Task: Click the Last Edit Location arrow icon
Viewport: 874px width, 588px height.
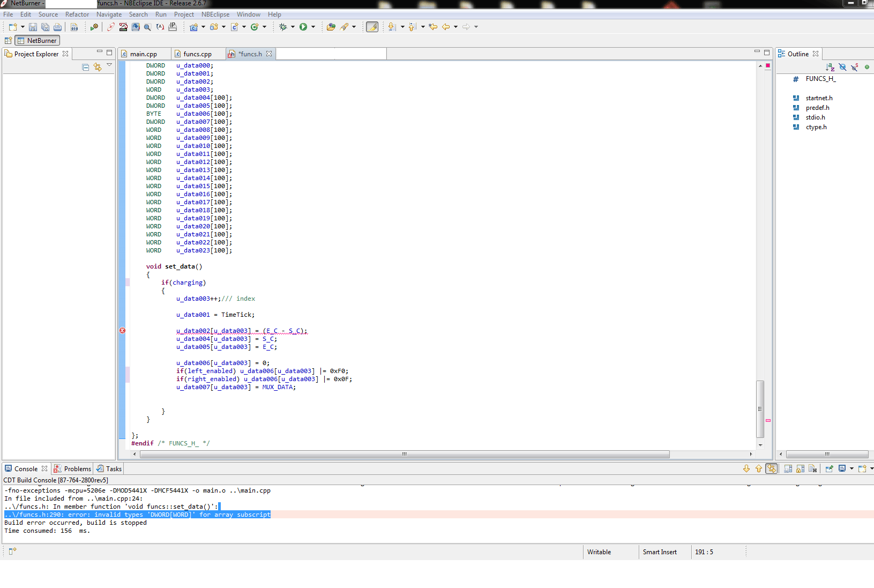Action: 433,27
